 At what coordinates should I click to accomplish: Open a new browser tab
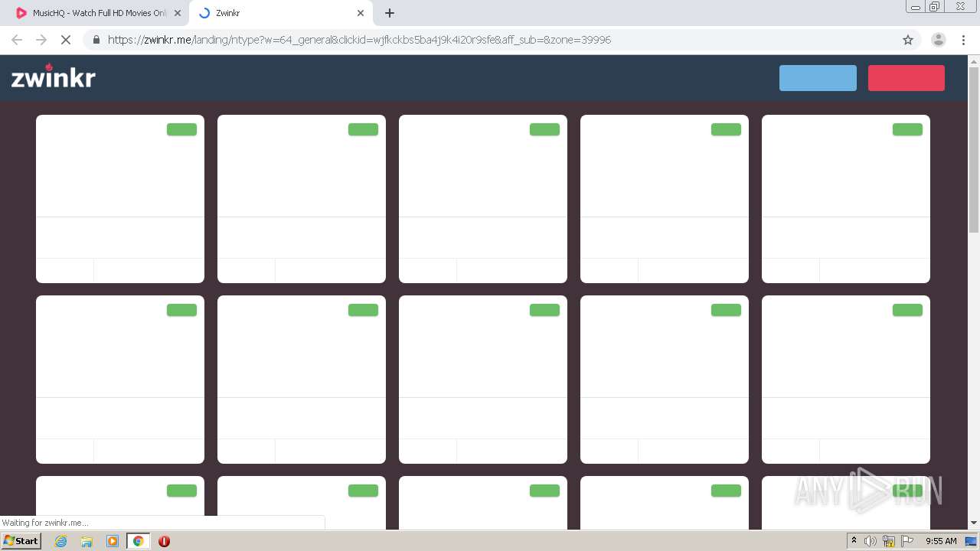point(390,13)
